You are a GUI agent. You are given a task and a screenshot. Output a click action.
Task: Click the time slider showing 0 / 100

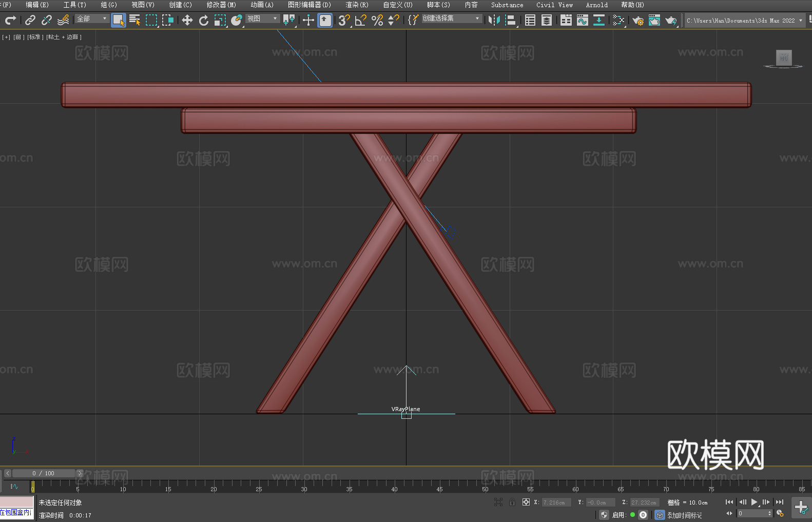coord(44,473)
